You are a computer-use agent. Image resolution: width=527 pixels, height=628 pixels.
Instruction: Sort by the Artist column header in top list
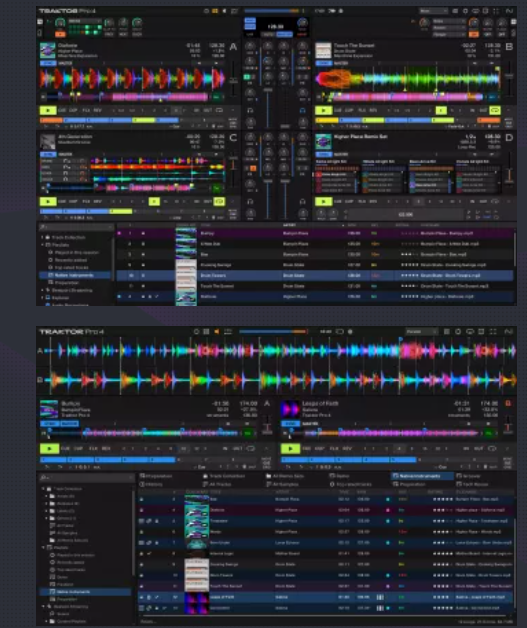coord(289,225)
